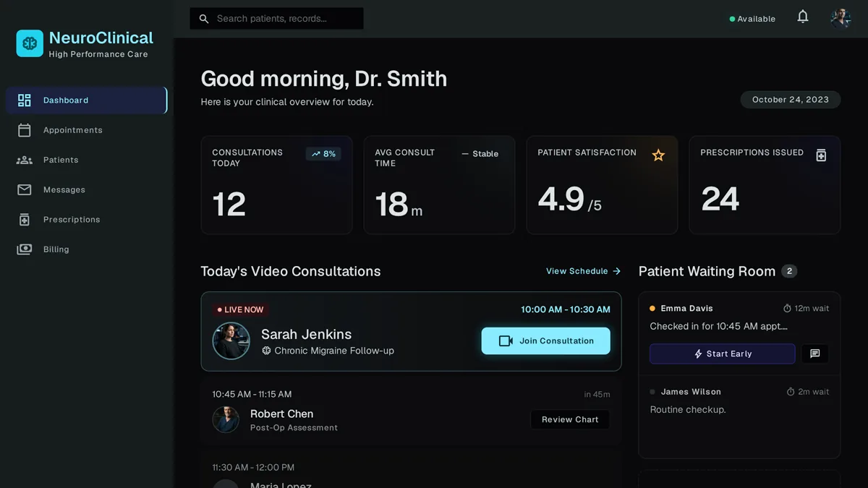Open the user profile avatar
Screen dimensions: 868x488
(x=841, y=18)
